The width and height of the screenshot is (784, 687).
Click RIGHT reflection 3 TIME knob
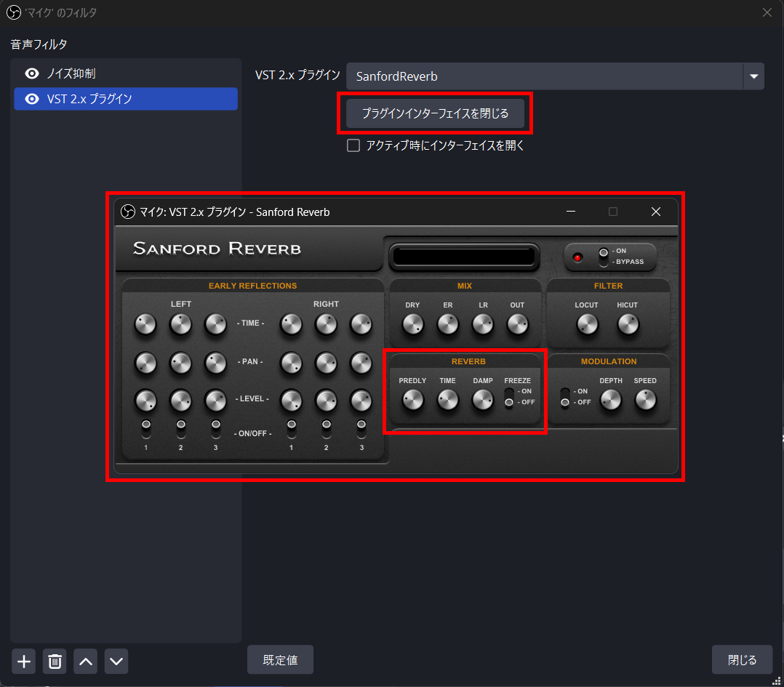click(361, 324)
